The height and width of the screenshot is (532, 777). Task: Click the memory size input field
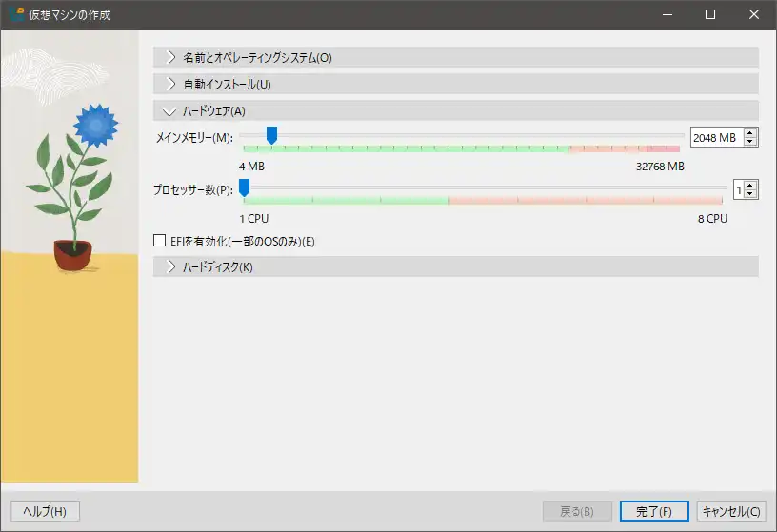coord(714,138)
